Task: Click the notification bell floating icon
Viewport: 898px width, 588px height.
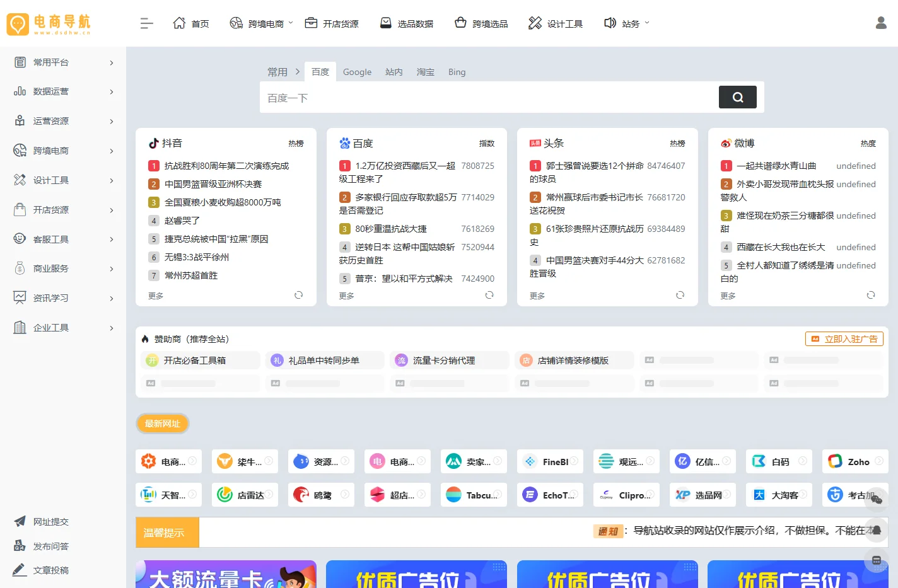Action: click(x=877, y=530)
